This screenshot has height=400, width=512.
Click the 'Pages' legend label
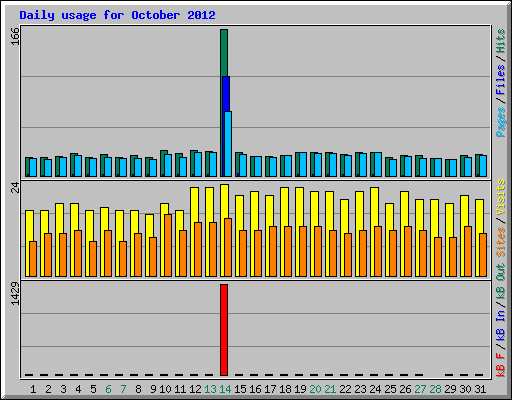point(501,122)
